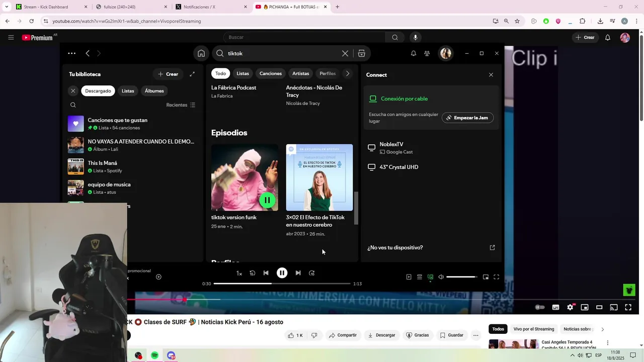Open equipo de musica playlist
Screen dimensions: 644x362
coord(132,188)
